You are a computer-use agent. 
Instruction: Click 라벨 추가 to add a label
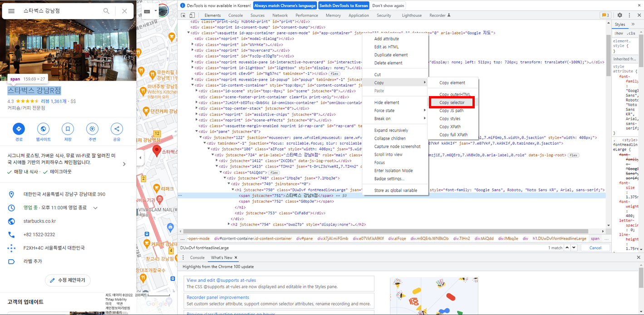[x=33, y=262]
